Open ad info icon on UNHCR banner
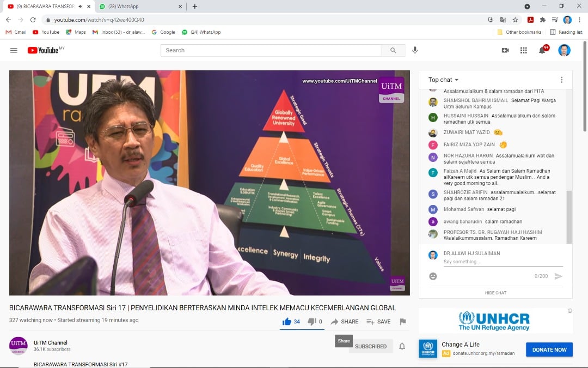 pos(569,311)
